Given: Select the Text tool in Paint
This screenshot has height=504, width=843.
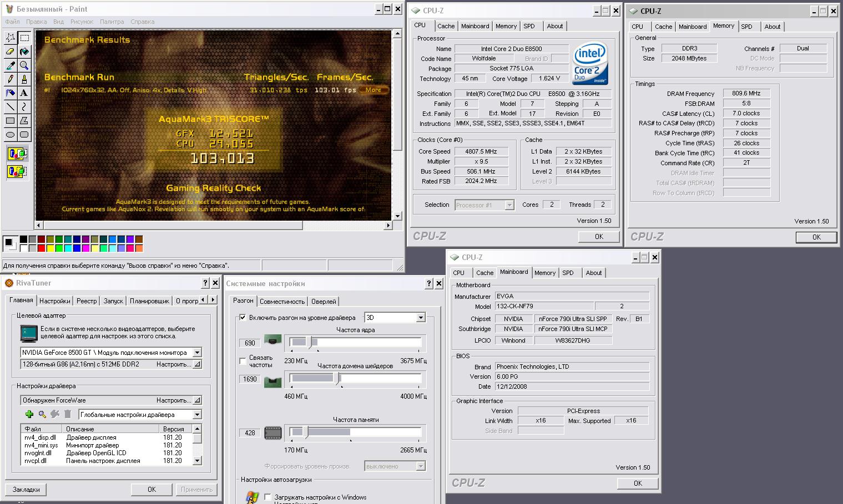Looking at the screenshot, I should [x=24, y=93].
